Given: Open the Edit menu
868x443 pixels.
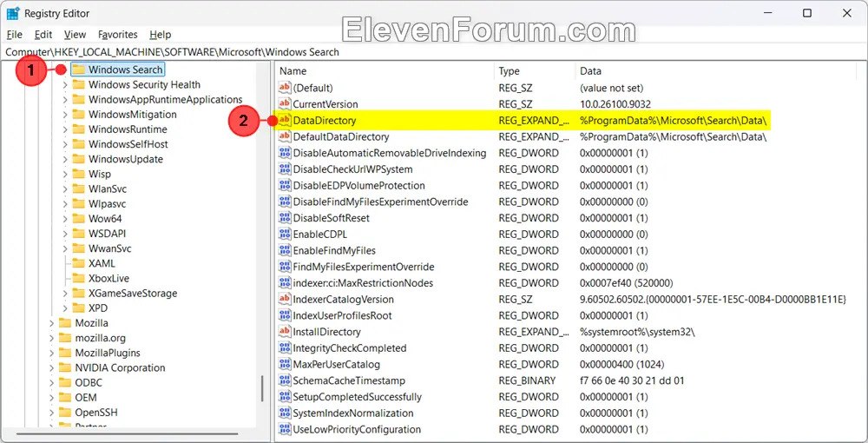Looking at the screenshot, I should [43, 35].
